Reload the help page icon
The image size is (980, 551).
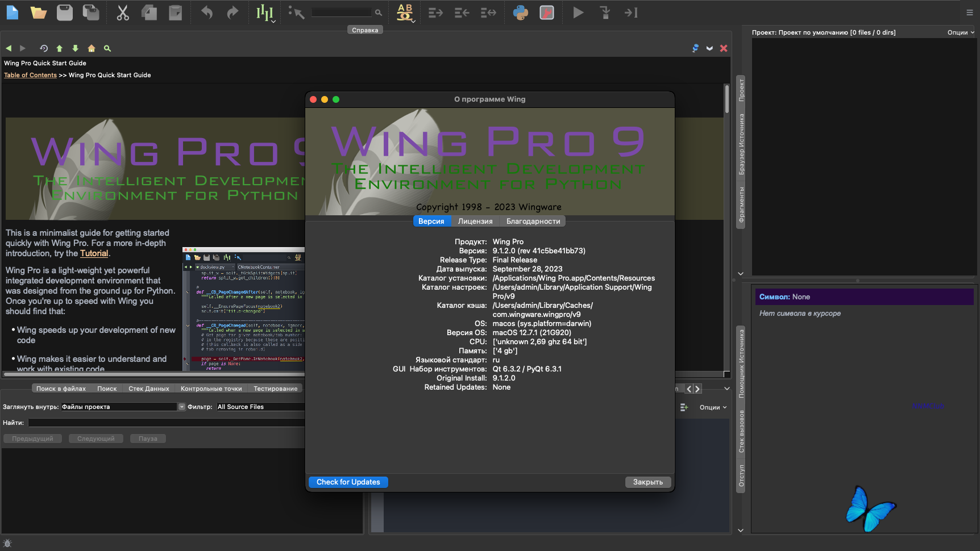tap(44, 48)
